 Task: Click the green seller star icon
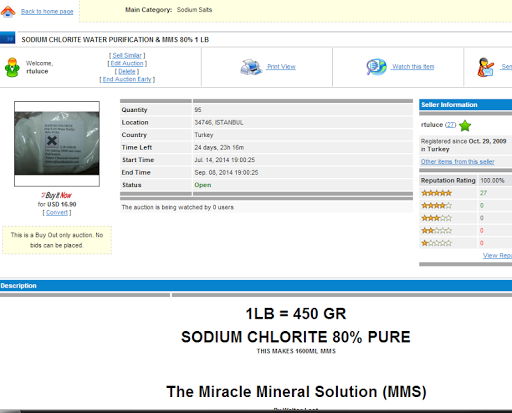(465, 126)
